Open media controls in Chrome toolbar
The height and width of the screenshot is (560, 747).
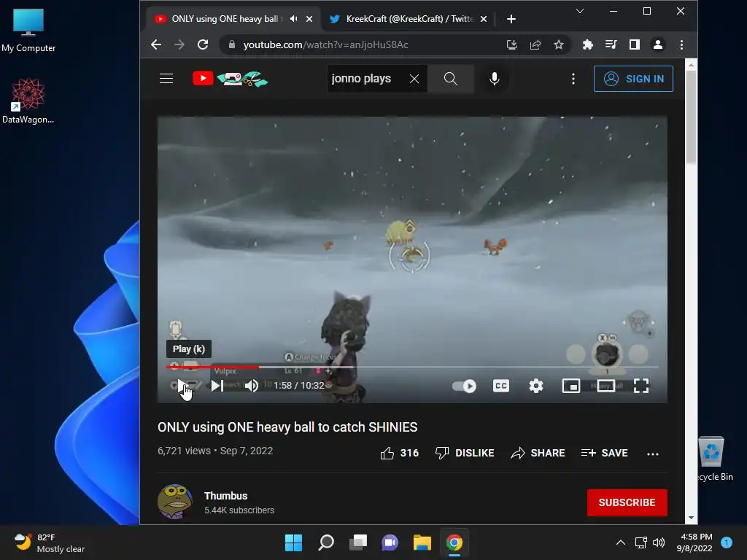coord(611,44)
